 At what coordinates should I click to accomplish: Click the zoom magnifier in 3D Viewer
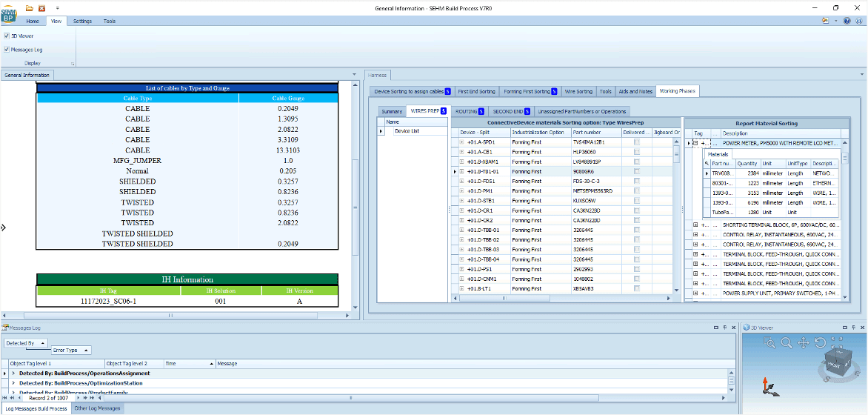click(x=787, y=343)
